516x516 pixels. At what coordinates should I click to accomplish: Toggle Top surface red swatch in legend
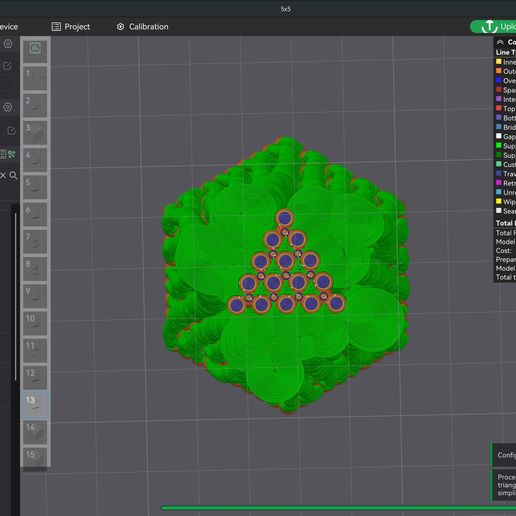[x=499, y=108]
